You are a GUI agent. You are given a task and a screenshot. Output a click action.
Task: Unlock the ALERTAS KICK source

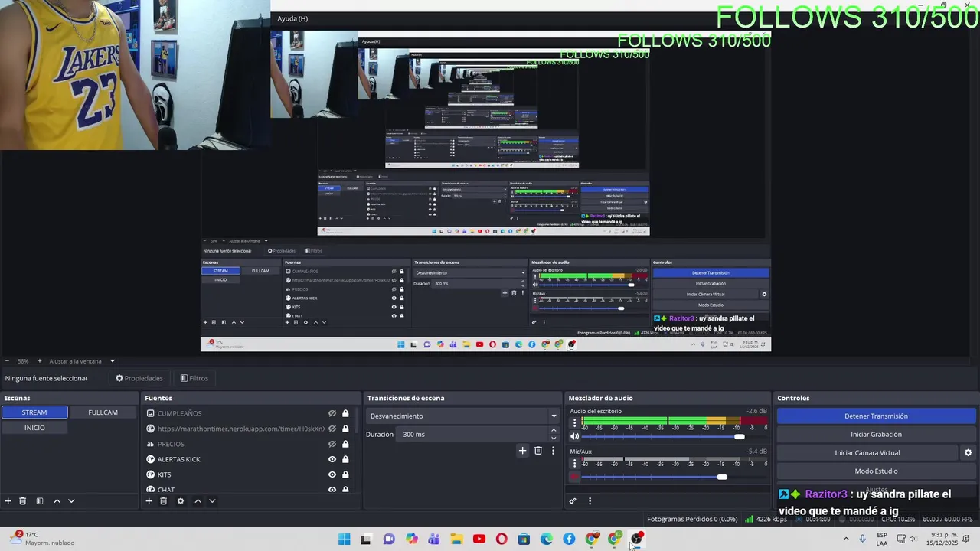point(345,459)
